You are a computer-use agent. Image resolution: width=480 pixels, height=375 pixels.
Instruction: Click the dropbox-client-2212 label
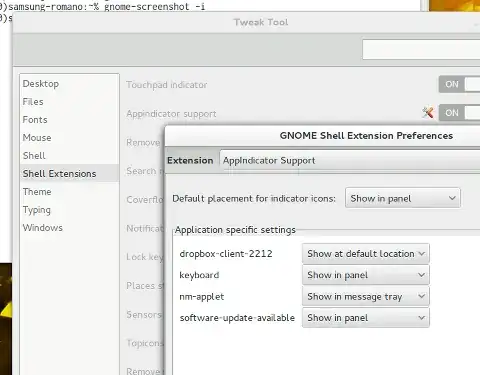pyautogui.click(x=226, y=254)
